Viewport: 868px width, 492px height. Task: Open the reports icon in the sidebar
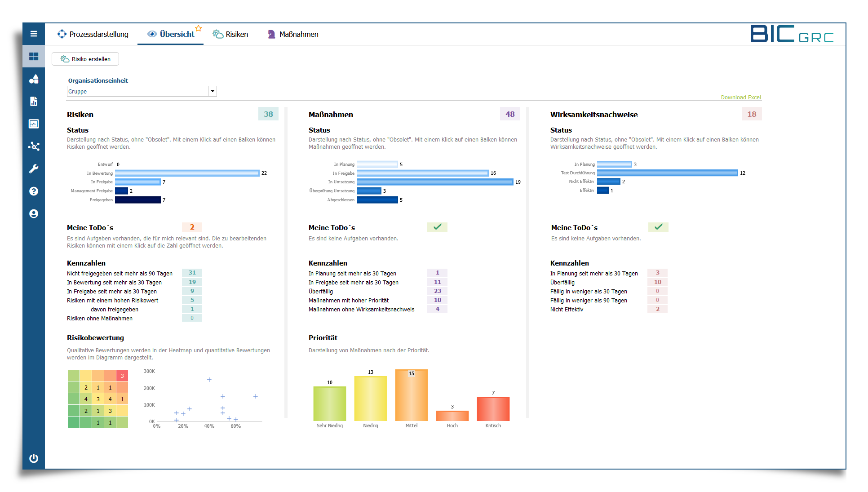34,102
